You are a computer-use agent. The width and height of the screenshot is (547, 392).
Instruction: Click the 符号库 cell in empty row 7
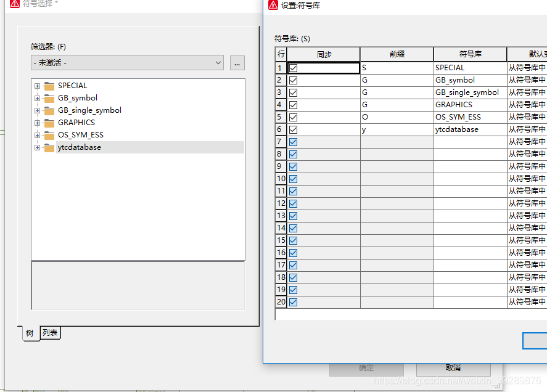pyautogui.click(x=470, y=142)
